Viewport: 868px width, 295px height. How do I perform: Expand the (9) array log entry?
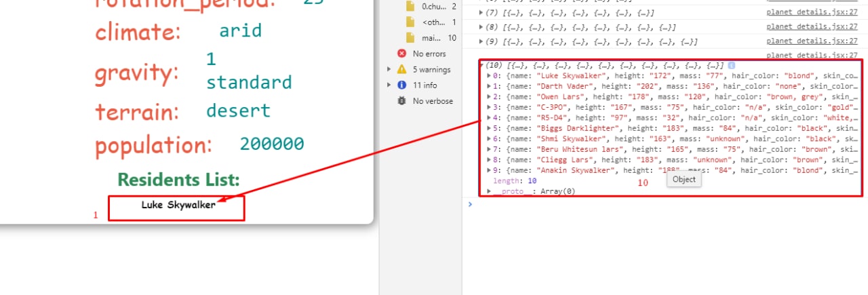pyautogui.click(x=481, y=41)
